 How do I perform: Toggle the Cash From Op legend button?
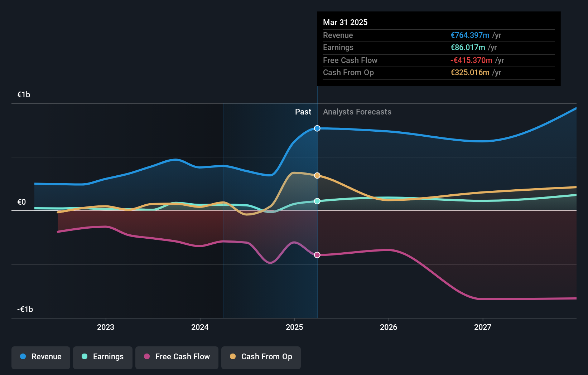click(x=261, y=357)
